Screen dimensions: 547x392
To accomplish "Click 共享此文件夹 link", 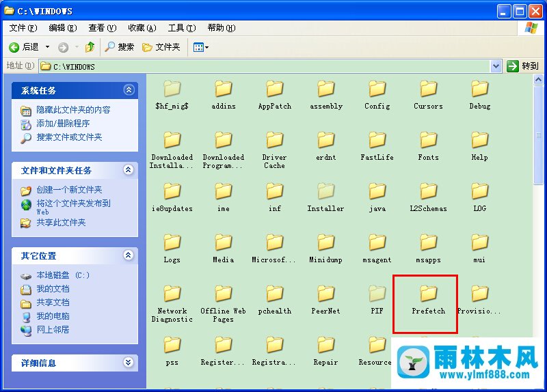I will [61, 223].
